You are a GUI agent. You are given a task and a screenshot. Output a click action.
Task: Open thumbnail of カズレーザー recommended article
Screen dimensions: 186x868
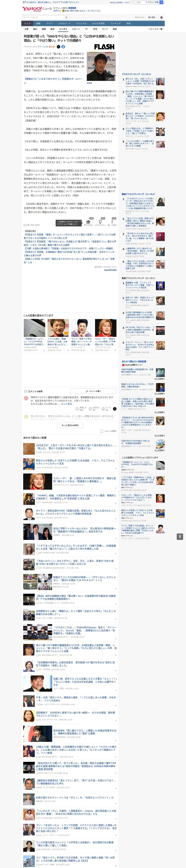coord(106,328)
